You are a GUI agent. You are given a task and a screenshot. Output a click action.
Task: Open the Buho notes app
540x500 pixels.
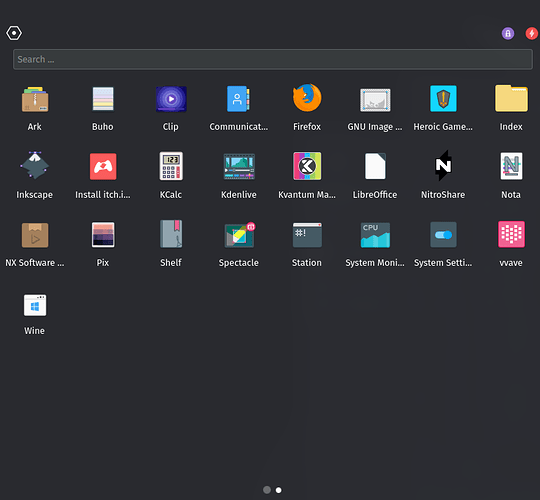point(103,100)
